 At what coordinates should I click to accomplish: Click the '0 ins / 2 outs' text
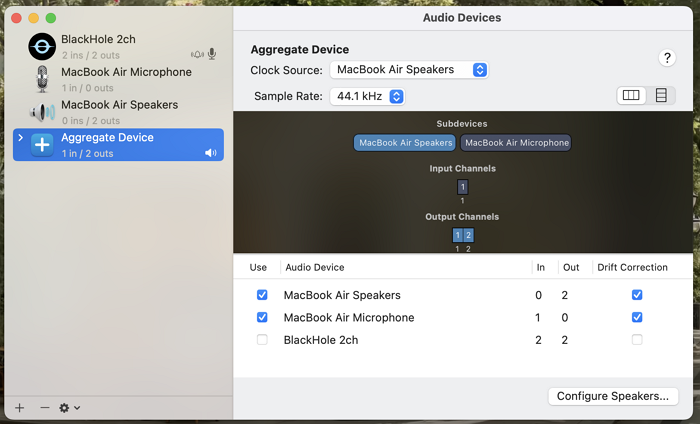[91, 121]
